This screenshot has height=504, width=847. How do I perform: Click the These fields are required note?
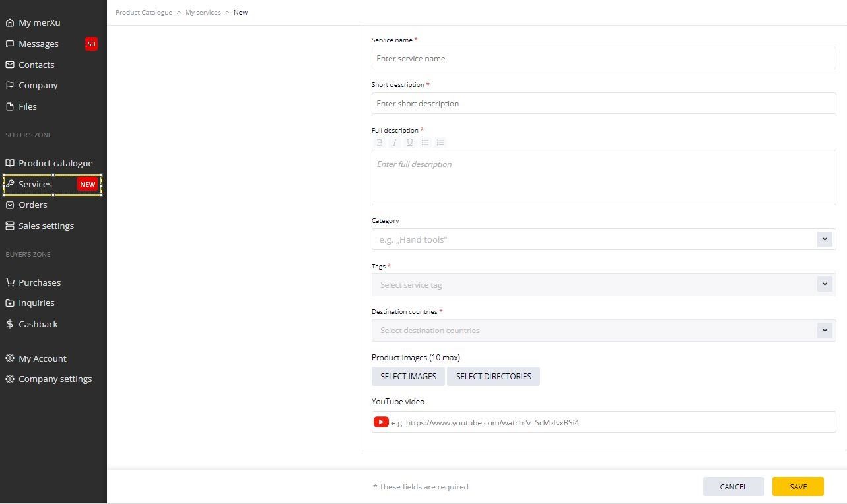point(421,487)
